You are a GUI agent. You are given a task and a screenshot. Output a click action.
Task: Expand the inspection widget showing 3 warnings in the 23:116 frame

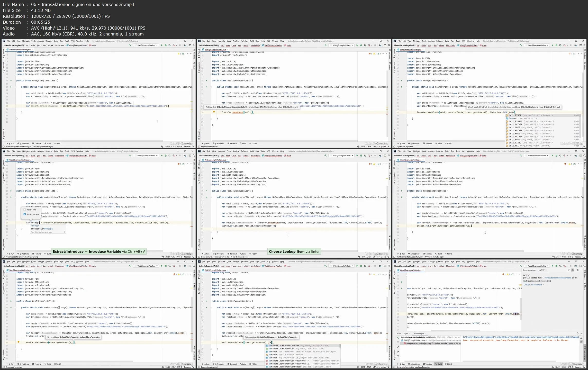pos(182,54)
